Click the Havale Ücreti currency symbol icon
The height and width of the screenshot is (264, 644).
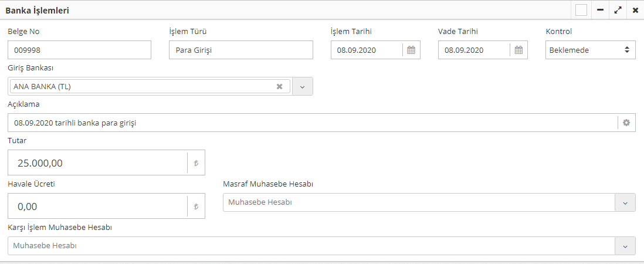point(196,207)
